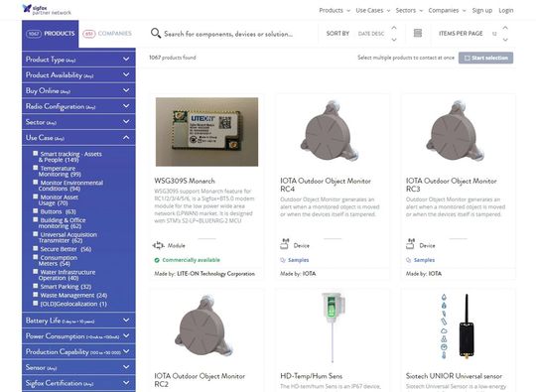The width and height of the screenshot is (536, 392).
Task: Click Start selection button
Action: (x=485, y=58)
